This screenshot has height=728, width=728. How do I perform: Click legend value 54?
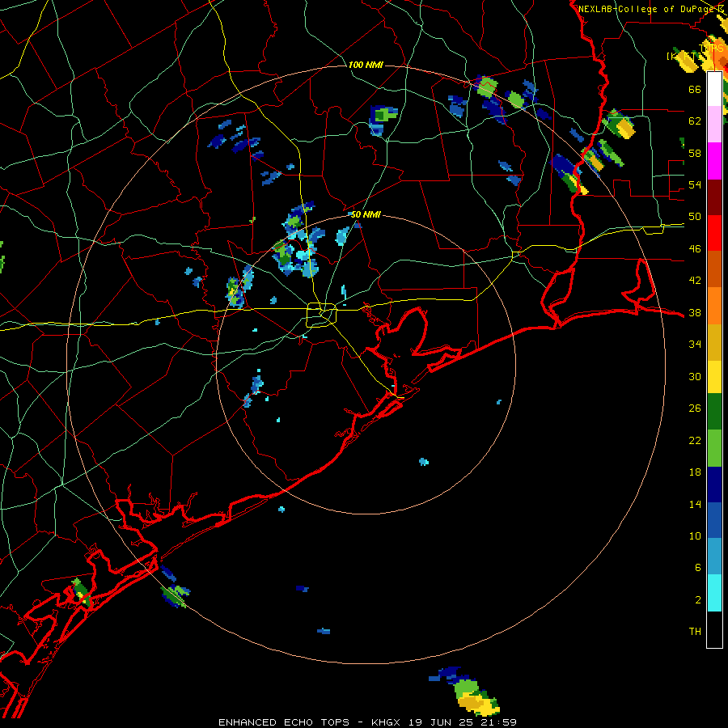[x=695, y=184]
